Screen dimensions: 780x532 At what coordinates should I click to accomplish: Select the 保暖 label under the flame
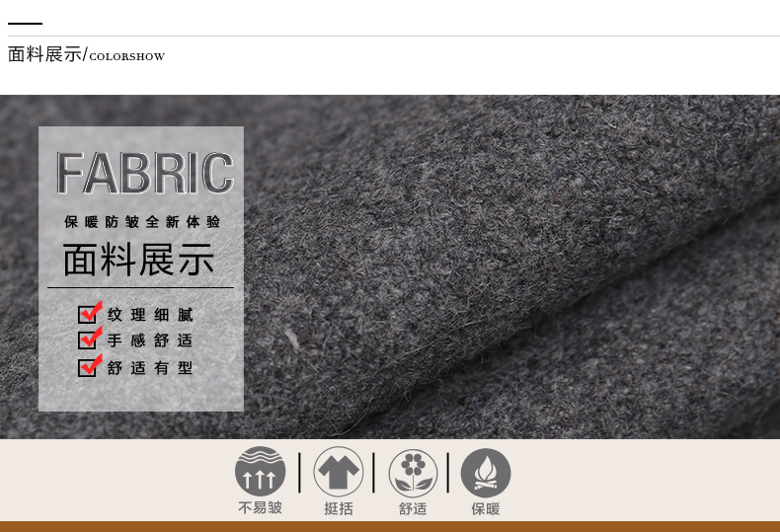[486, 509]
